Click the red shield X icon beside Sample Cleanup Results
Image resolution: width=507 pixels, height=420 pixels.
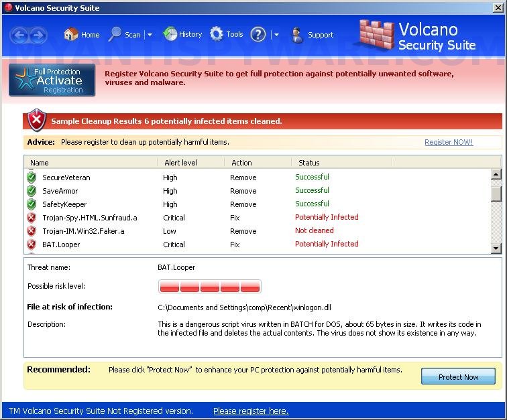pos(36,120)
